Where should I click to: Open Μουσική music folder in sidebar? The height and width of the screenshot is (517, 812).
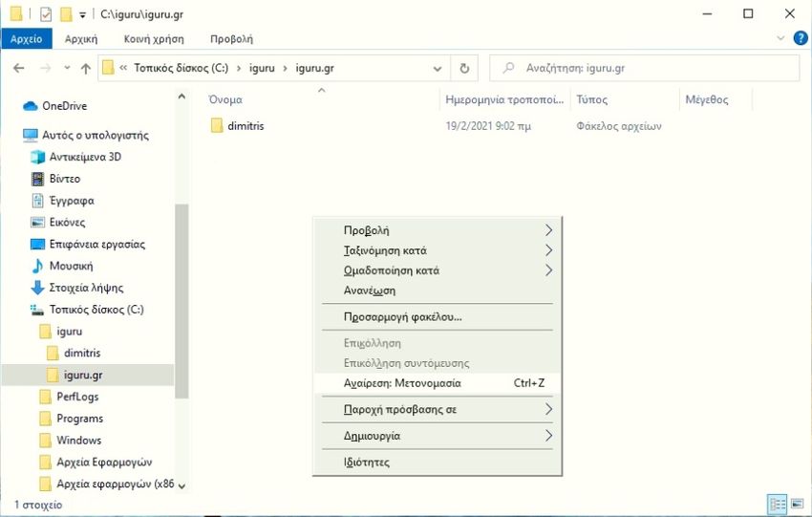point(70,266)
